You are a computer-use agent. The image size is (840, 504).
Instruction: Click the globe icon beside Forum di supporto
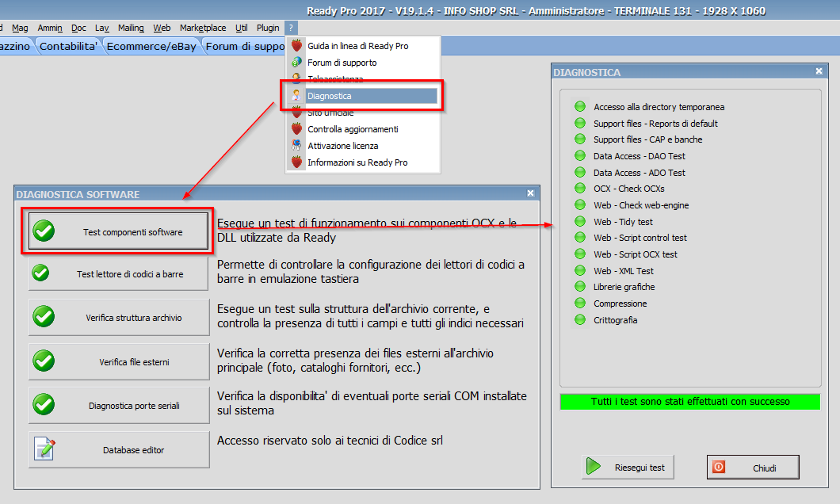[x=297, y=62]
